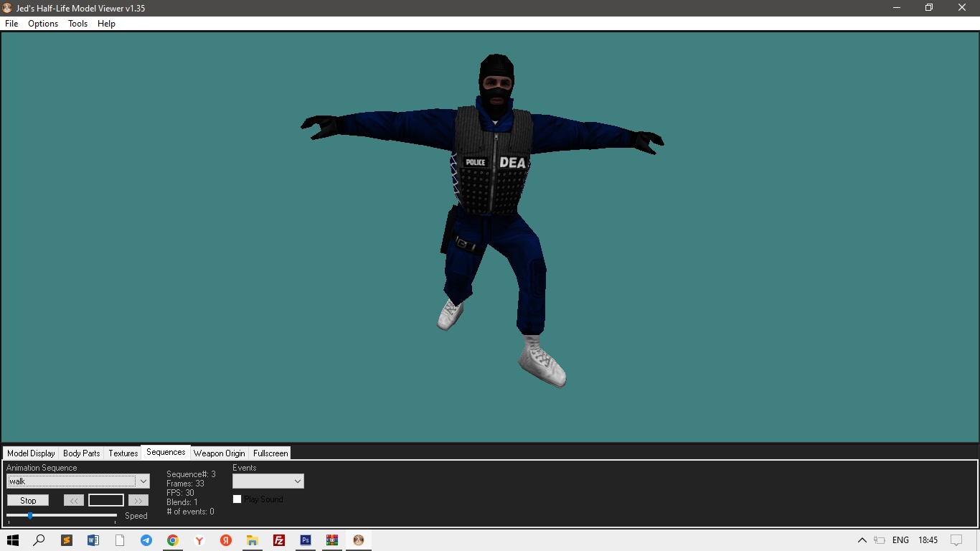Click the frame number input field
Viewport: 980px width, 551px height.
coord(106,500)
